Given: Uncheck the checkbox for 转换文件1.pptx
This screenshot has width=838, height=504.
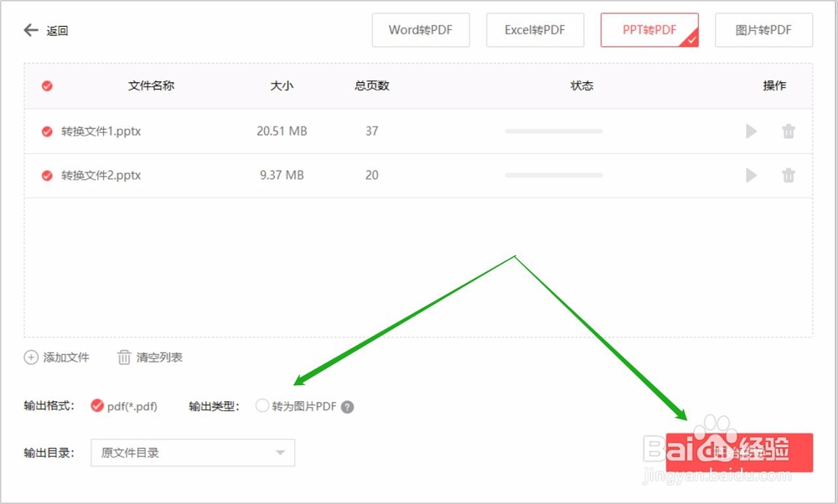Looking at the screenshot, I should click(x=47, y=131).
